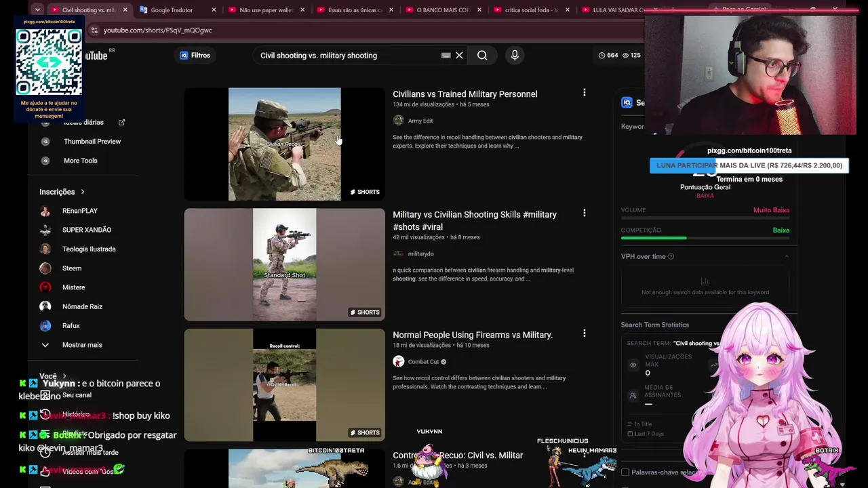Open the Combat Cut channel icon
Screen dimensions: 868x488
click(x=399, y=361)
